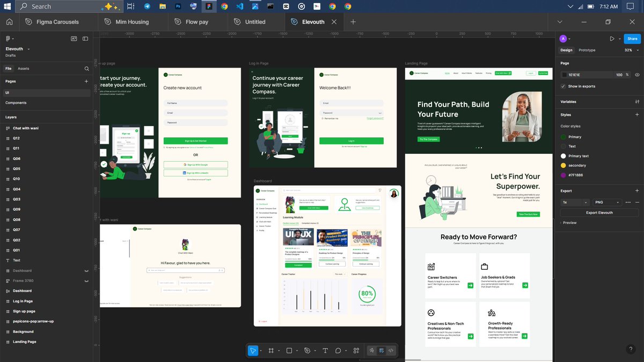Open Move tool options dropdown arrow
The height and width of the screenshot is (362, 644).
(261, 350)
